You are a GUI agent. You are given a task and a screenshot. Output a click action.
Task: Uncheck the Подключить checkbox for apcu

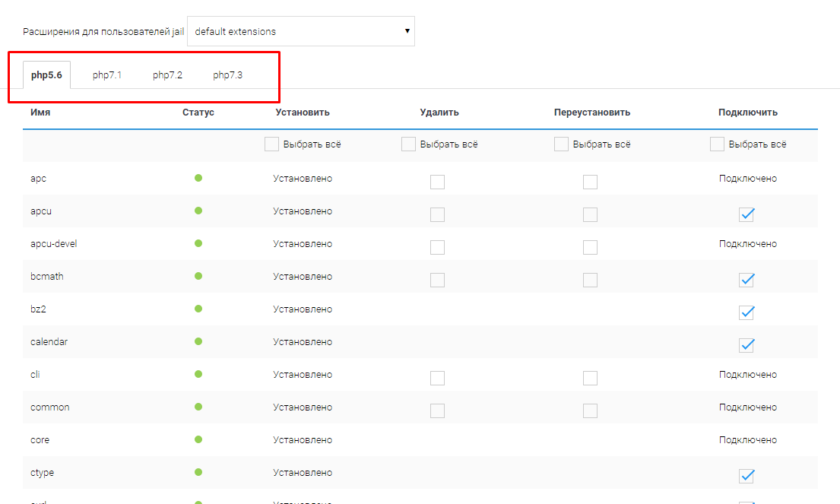(746, 214)
